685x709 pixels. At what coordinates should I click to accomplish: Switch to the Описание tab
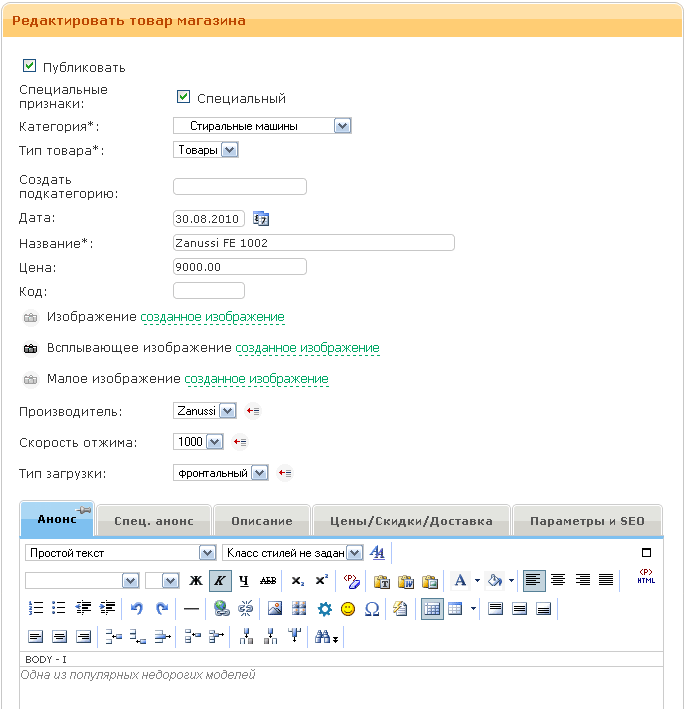tap(262, 521)
